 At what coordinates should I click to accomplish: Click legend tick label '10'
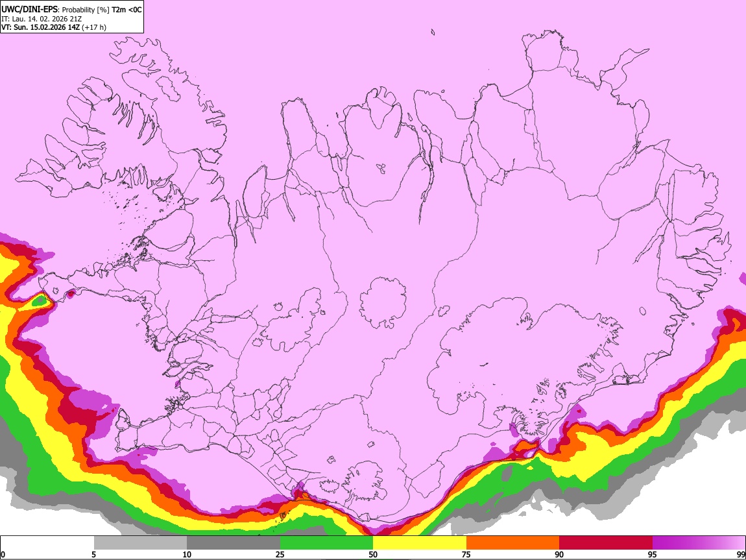tap(187, 554)
